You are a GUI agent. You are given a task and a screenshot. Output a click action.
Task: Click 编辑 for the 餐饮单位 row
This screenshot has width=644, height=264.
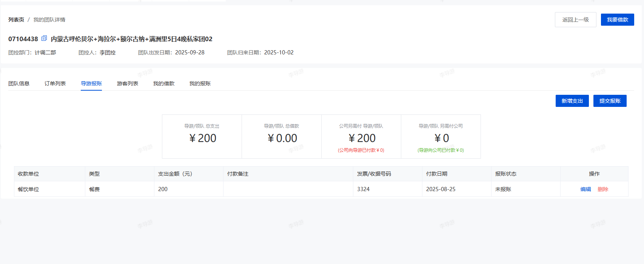click(585, 189)
